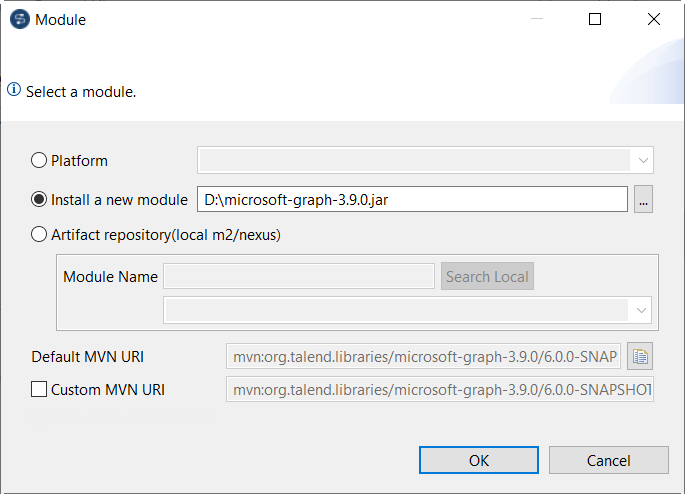Click the 'Select a module.' message text
Image resolution: width=685 pixels, height=494 pixels.
[x=81, y=92]
